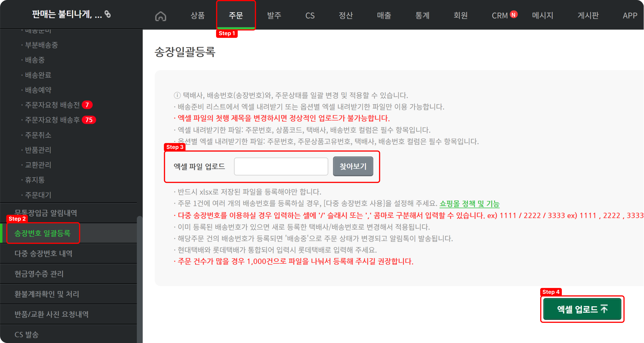Viewport: 644px width, 343px height.
Task: Open 배송중 order list
Action: point(35,60)
